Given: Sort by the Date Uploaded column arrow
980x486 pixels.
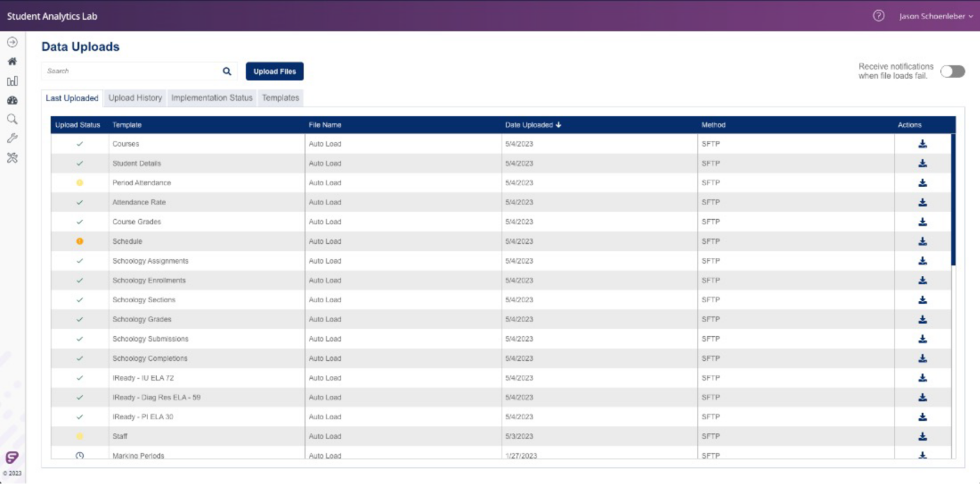Looking at the screenshot, I should (558, 125).
